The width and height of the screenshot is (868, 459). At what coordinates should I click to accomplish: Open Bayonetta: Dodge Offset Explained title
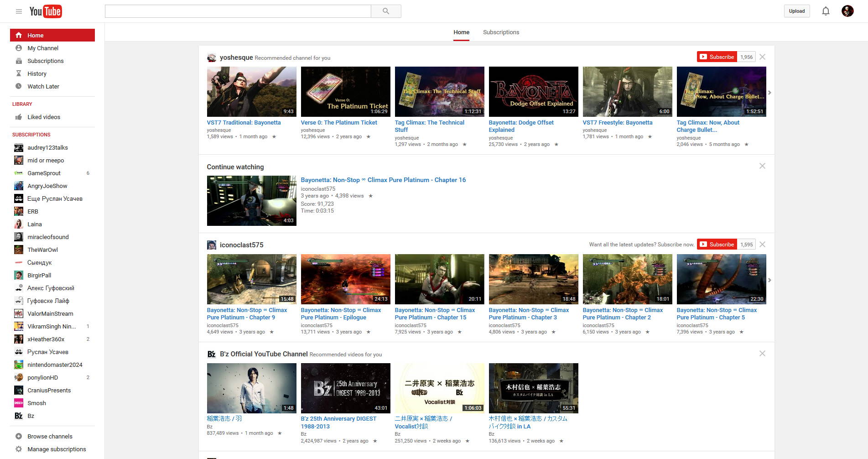521,126
